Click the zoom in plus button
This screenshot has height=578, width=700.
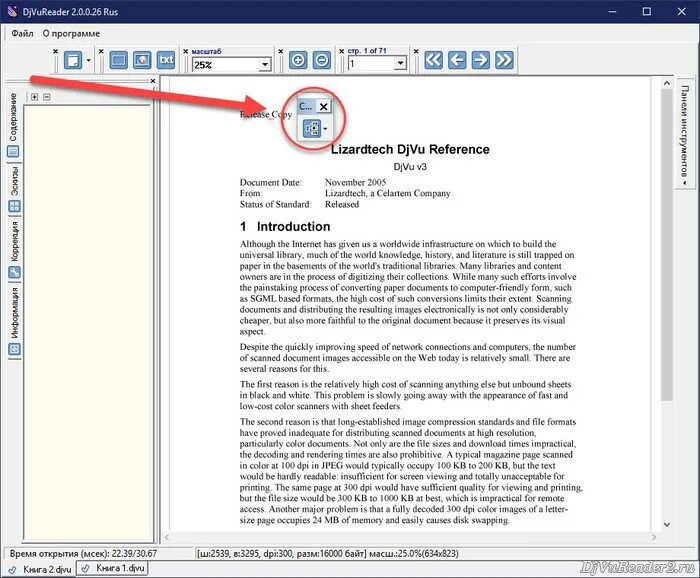click(x=298, y=60)
